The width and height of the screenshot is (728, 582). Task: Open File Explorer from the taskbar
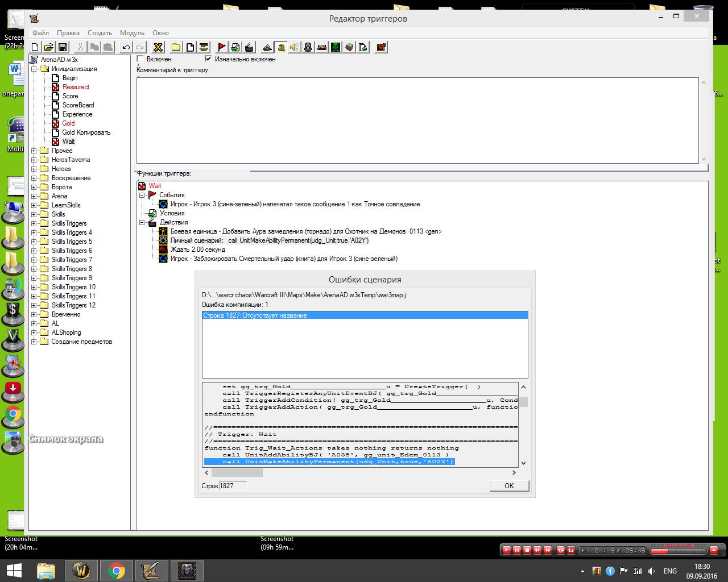[x=46, y=570]
